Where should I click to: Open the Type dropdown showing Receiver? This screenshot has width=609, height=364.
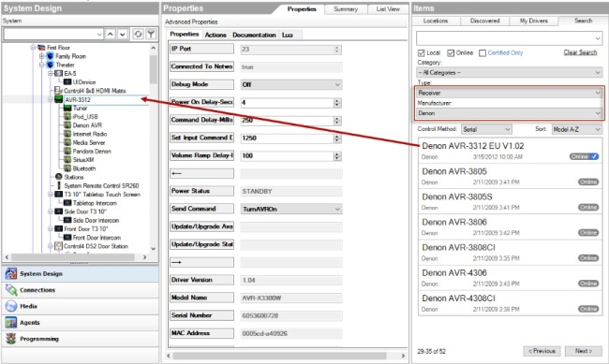[x=509, y=93]
